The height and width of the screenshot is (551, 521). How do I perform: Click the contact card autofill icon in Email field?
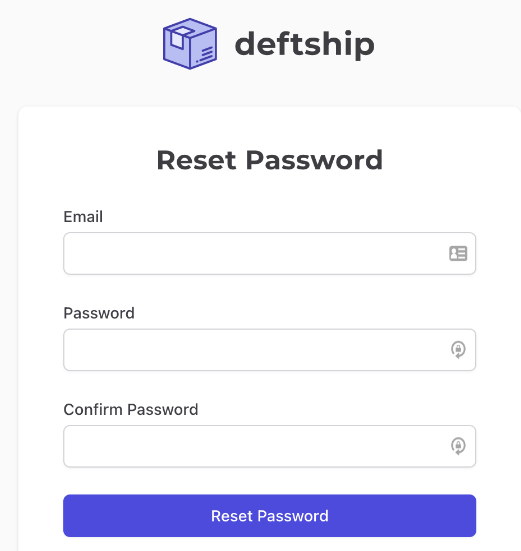[458, 253]
